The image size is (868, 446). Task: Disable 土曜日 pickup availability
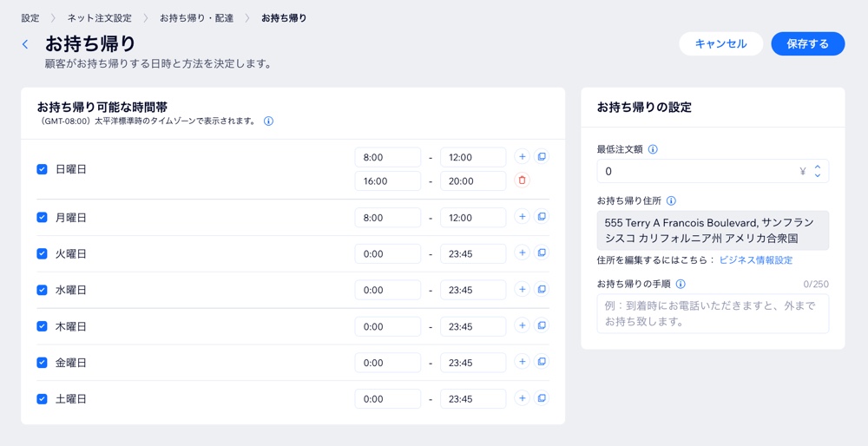[x=42, y=399]
